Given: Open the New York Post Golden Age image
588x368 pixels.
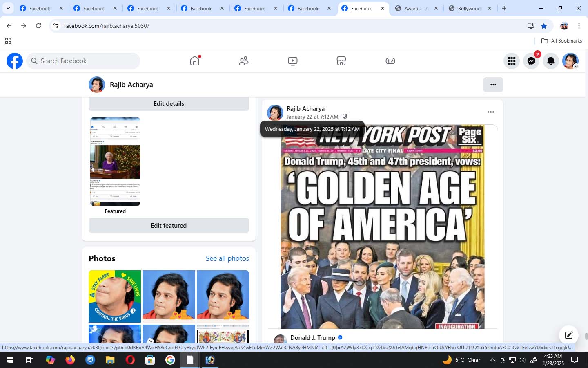Looking at the screenshot, I should [383, 227].
